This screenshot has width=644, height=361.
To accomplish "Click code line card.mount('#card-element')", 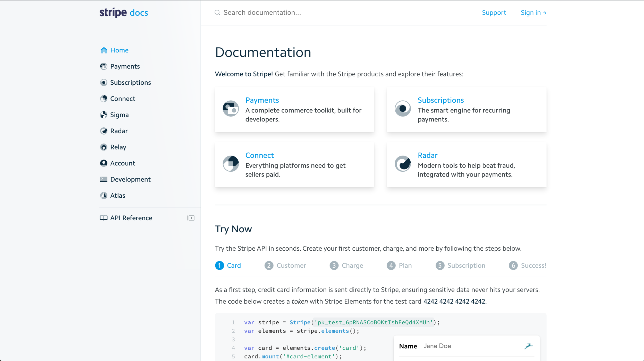I will click(293, 356).
